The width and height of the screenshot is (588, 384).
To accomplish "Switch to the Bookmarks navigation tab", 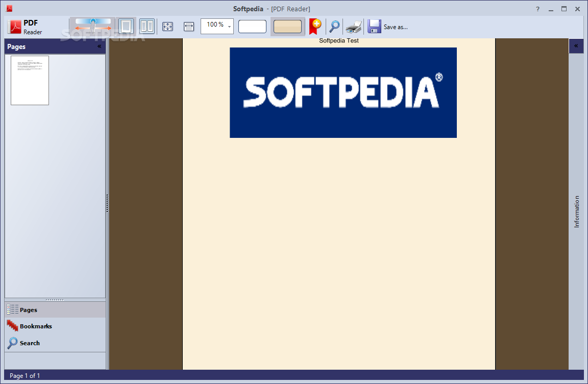I will 55,326.
